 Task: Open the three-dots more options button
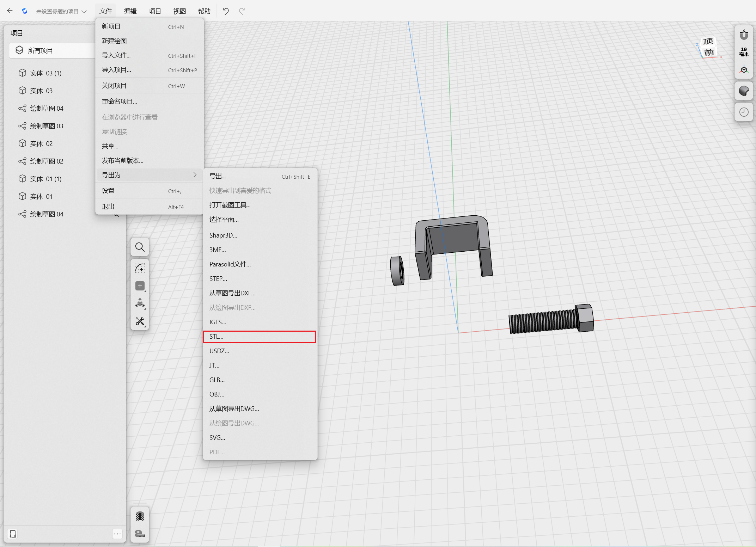pos(117,534)
